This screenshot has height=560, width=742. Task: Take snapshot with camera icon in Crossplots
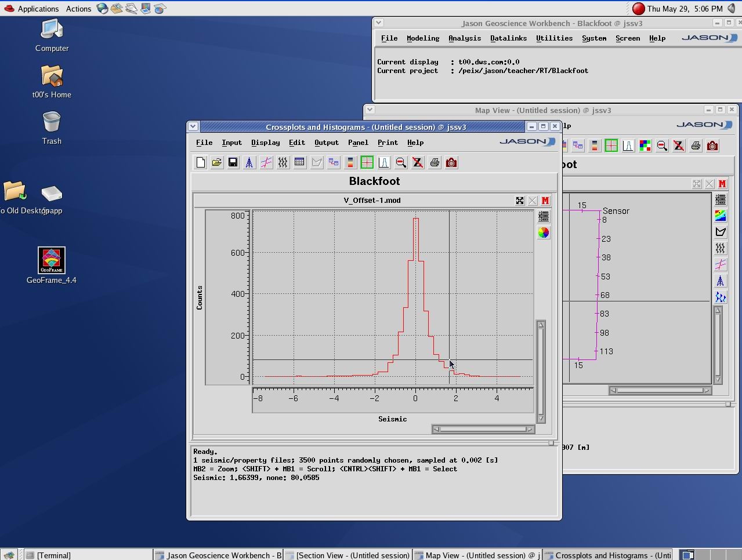point(451,163)
